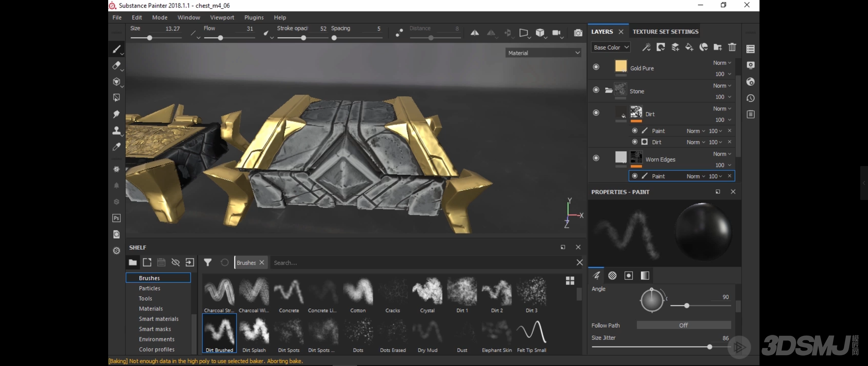868x366 pixels.
Task: Open the File menu
Action: point(117,17)
